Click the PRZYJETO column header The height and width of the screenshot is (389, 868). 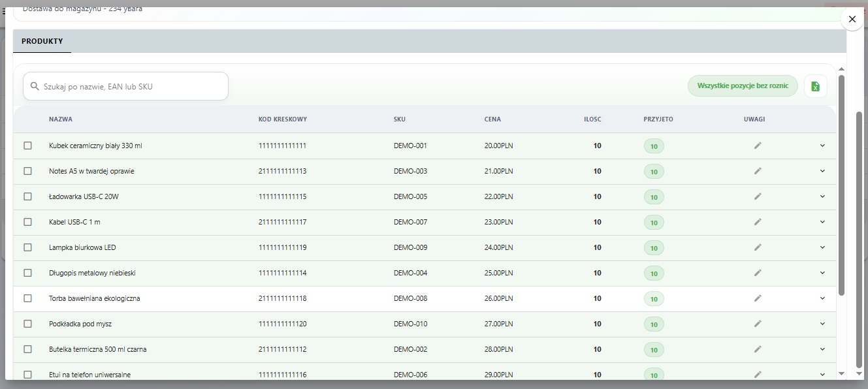pyautogui.click(x=658, y=119)
